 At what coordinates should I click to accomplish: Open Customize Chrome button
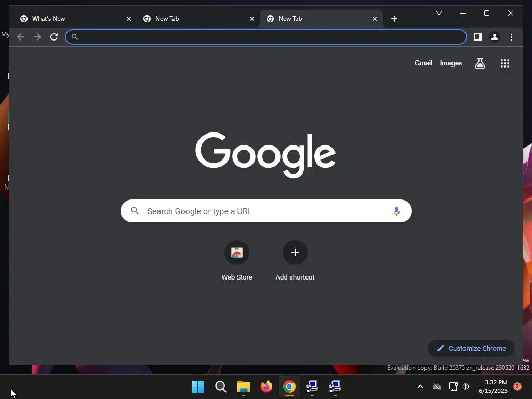tap(471, 348)
